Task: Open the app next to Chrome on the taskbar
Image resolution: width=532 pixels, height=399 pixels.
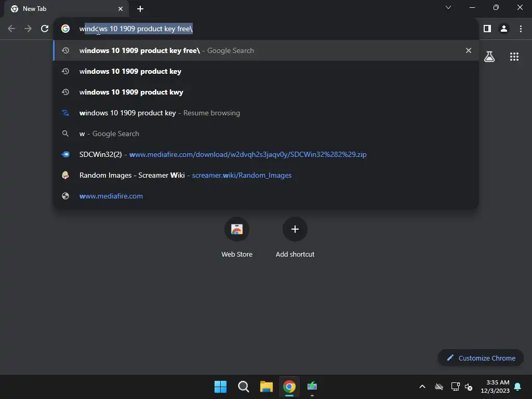Action: [312, 387]
